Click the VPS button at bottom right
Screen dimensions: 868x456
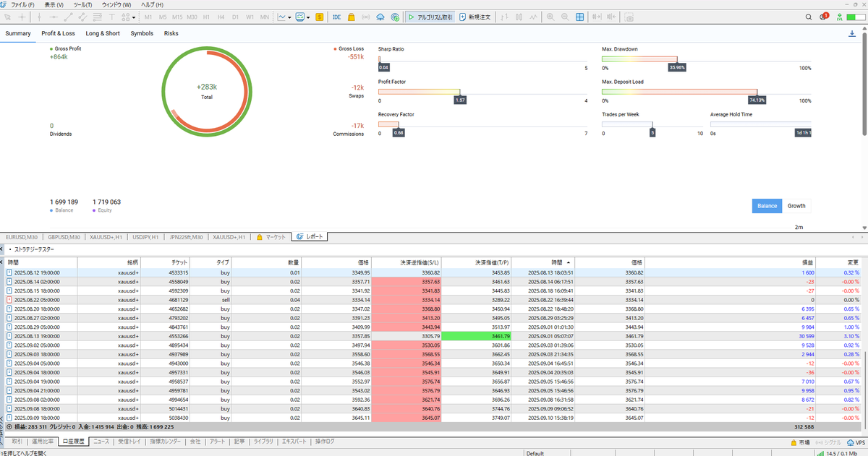(x=854, y=442)
